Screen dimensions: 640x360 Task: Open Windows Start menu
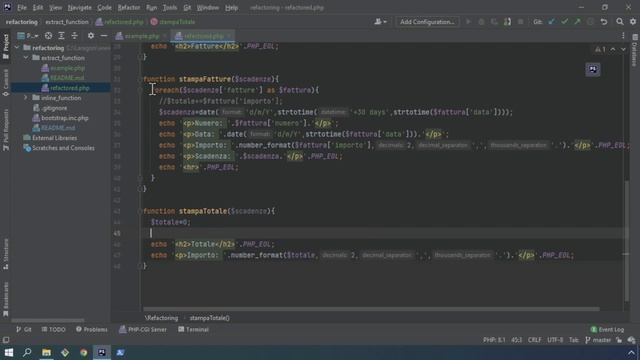(9, 352)
